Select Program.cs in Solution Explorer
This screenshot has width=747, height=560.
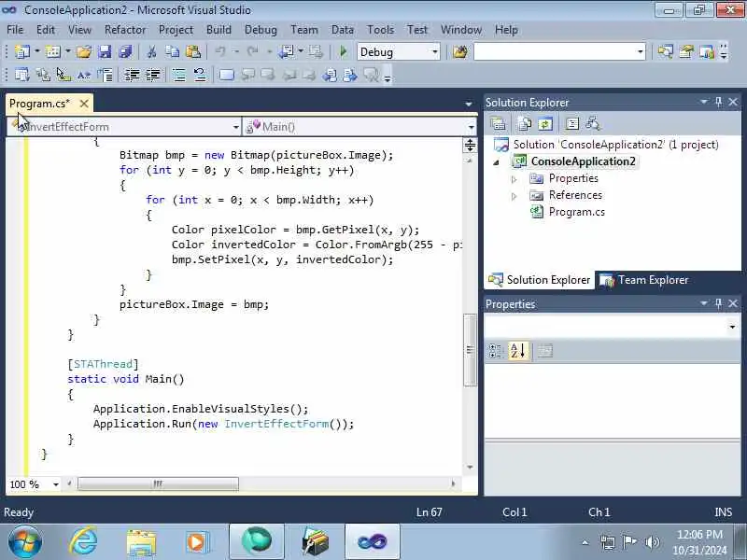tap(576, 212)
